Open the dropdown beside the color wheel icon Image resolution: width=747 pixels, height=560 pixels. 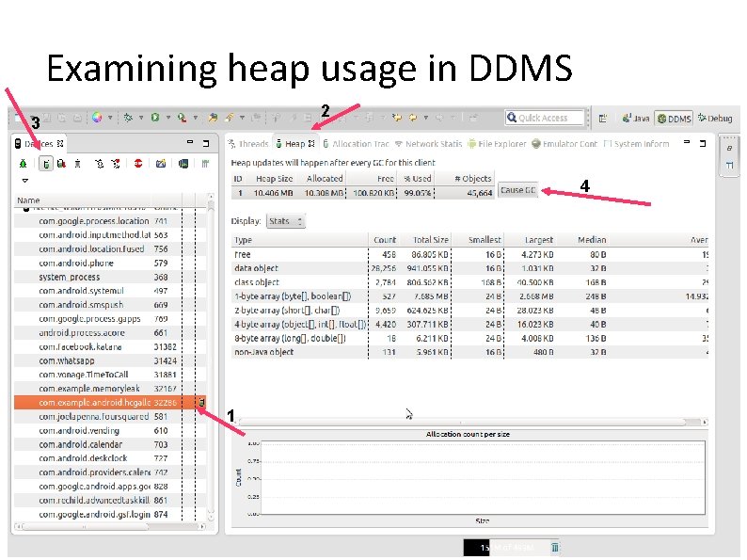[109, 118]
